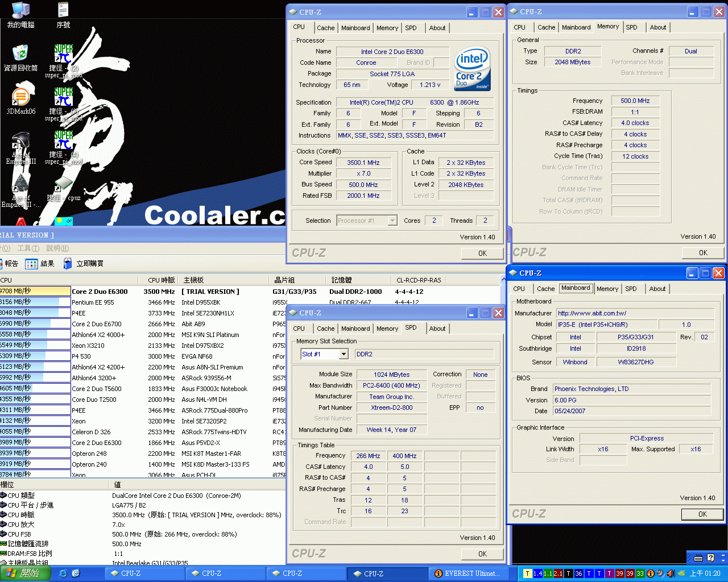Switch to About tab in Motherboard CPU-Z window
The height and width of the screenshot is (582, 728).
tap(657, 289)
